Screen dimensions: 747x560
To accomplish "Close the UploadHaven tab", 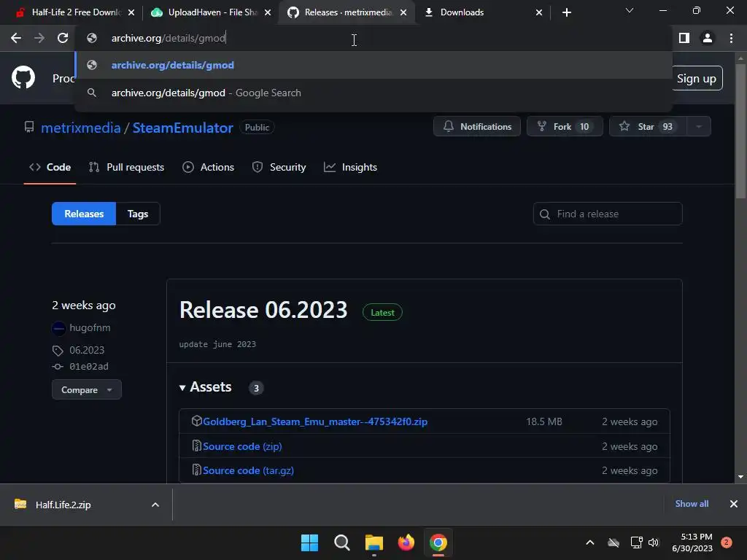I will coord(268,12).
